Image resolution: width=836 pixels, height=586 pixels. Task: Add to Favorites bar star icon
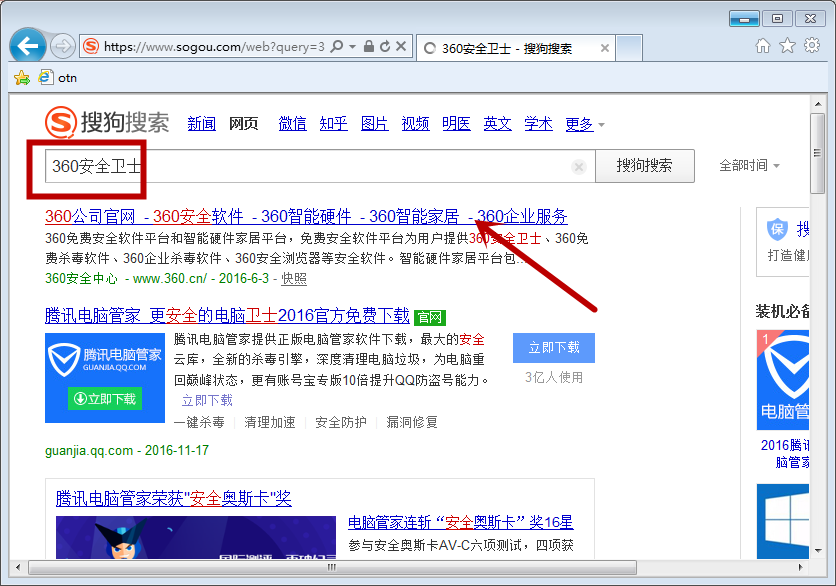[x=22, y=78]
